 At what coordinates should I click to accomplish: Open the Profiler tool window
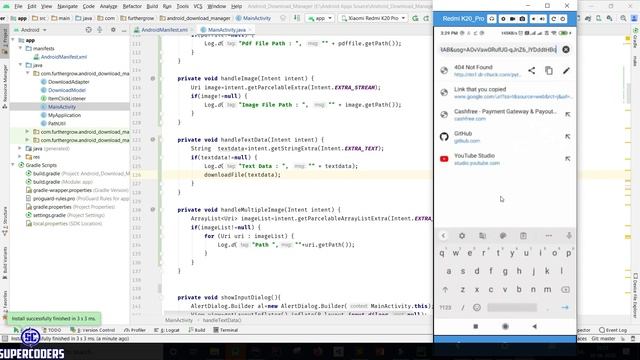point(135,330)
